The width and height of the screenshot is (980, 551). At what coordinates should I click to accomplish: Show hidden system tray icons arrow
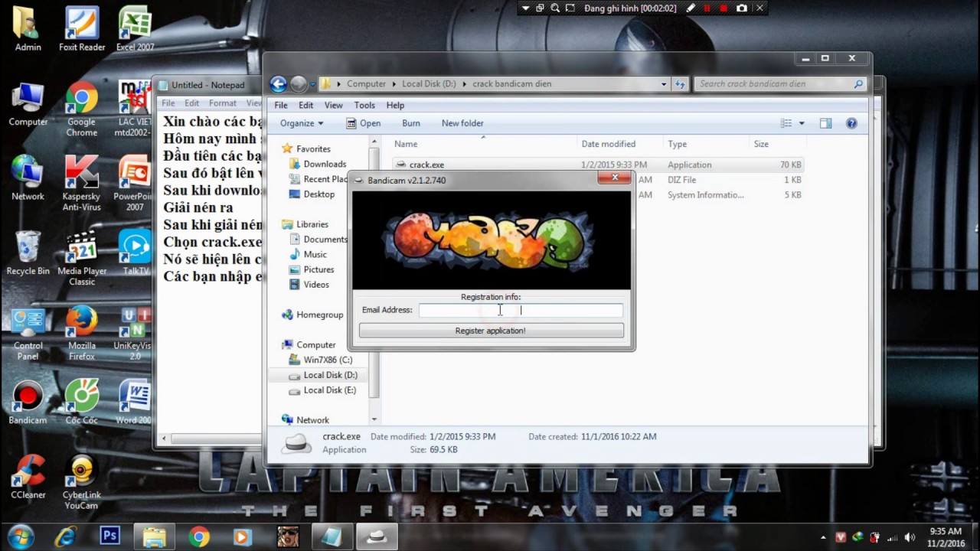(x=823, y=537)
